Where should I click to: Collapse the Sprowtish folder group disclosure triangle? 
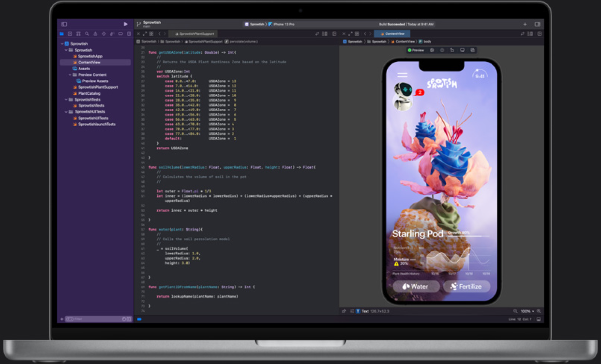pyautogui.click(x=66, y=50)
